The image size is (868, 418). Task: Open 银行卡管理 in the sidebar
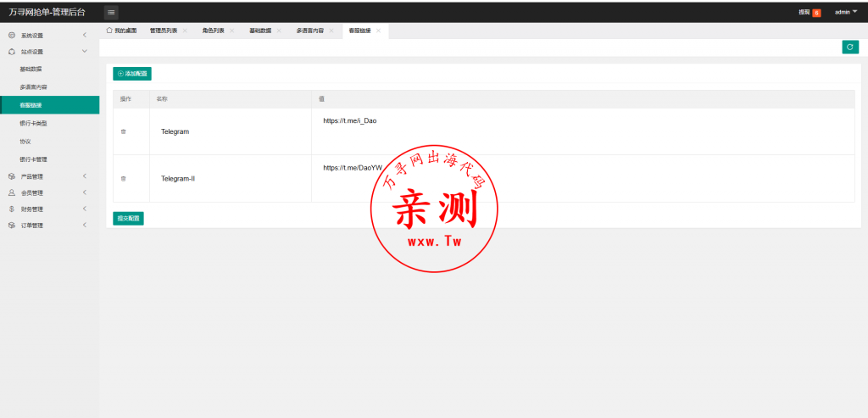pos(33,159)
